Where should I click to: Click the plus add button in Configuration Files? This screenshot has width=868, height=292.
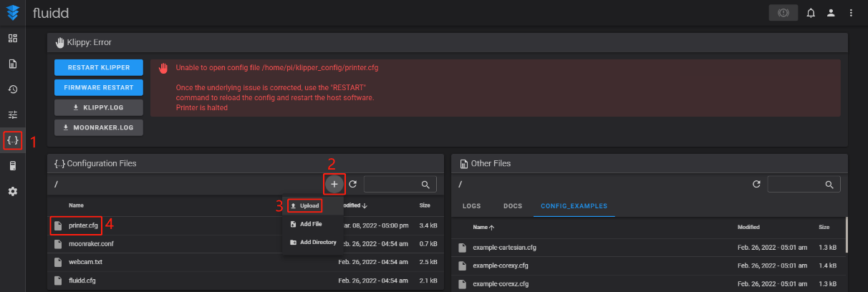click(x=334, y=185)
